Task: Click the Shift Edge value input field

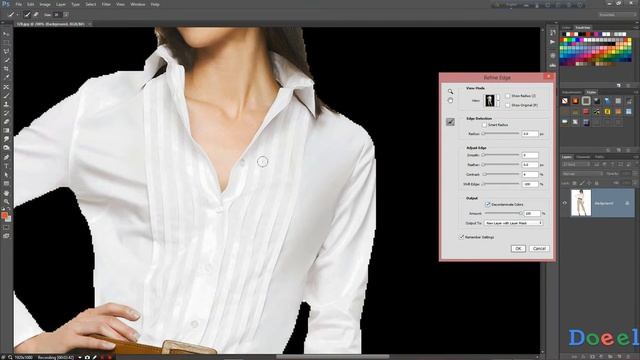Action: [530, 184]
